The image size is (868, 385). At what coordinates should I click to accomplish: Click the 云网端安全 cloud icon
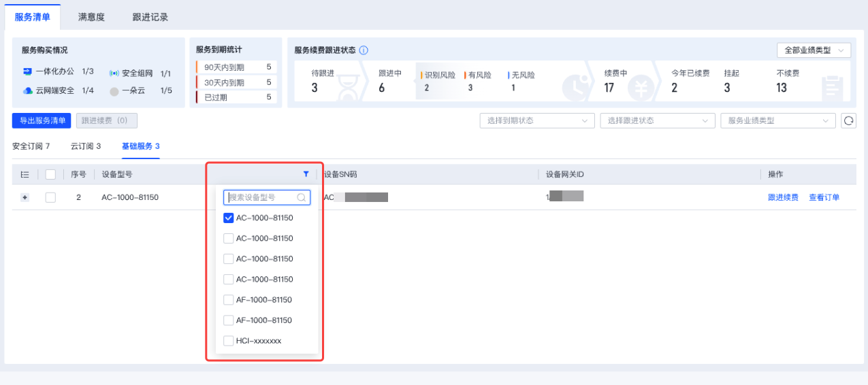coord(28,90)
